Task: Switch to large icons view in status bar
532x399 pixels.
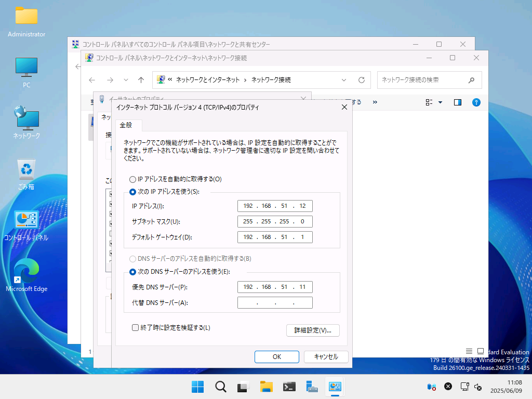Action: click(481, 351)
